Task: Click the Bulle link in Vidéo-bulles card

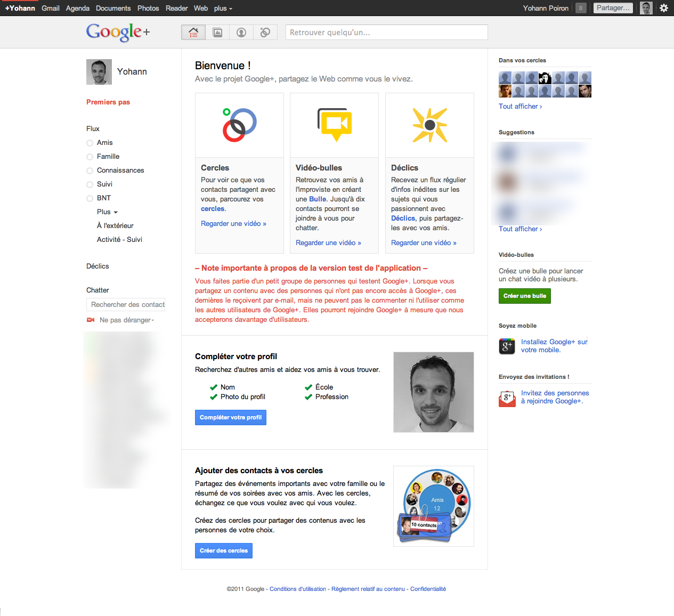Action: pyautogui.click(x=318, y=199)
